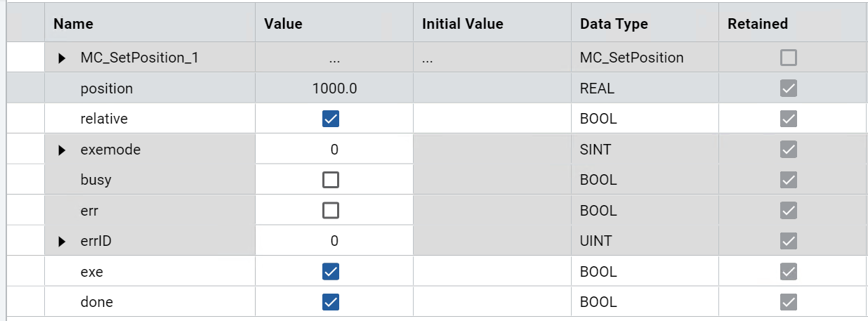Toggle Retained checkbox for done row
This screenshot has height=321, width=868.
pyautogui.click(x=789, y=302)
